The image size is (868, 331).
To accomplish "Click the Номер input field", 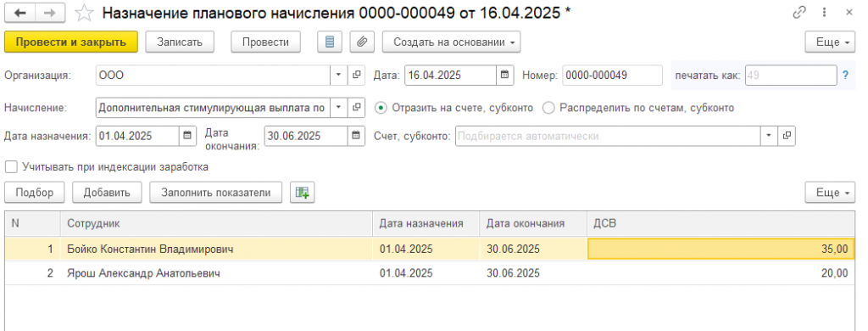I will point(612,76).
